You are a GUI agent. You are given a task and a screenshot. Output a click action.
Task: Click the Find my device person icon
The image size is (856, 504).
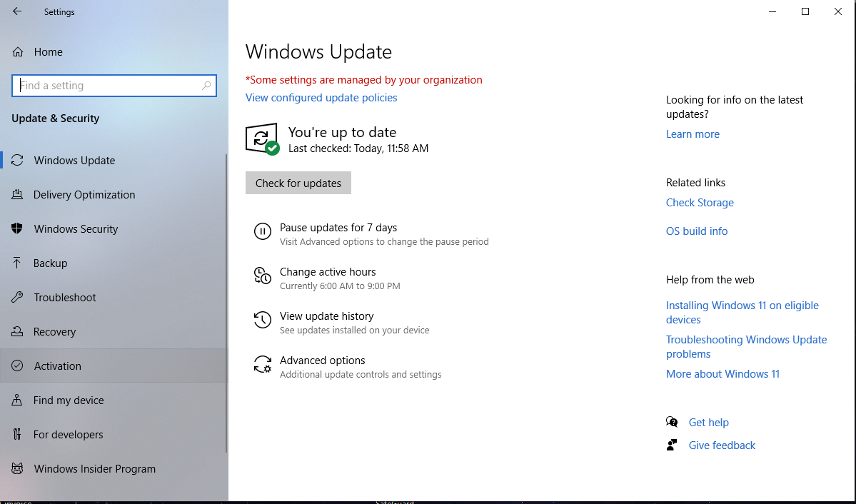pyautogui.click(x=17, y=400)
